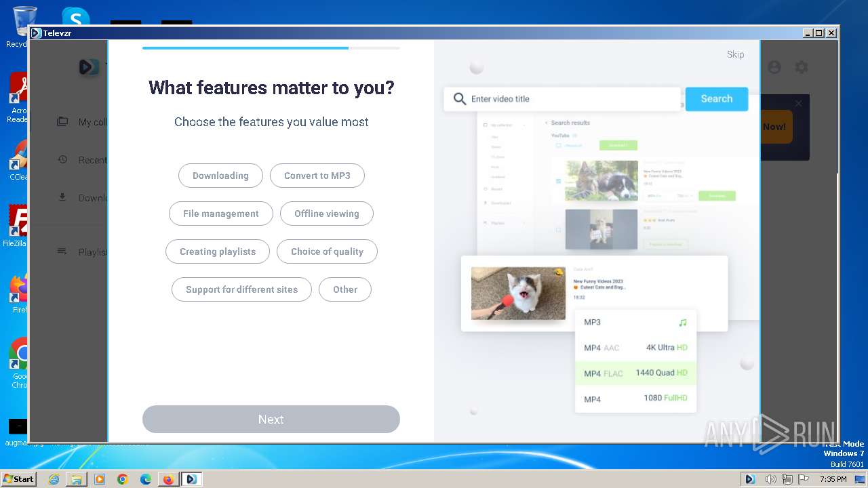
Task: Click the Search button in preview
Action: (x=717, y=99)
